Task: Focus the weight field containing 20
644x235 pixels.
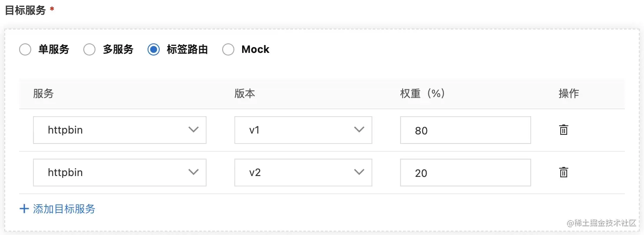Action: pyautogui.click(x=466, y=172)
